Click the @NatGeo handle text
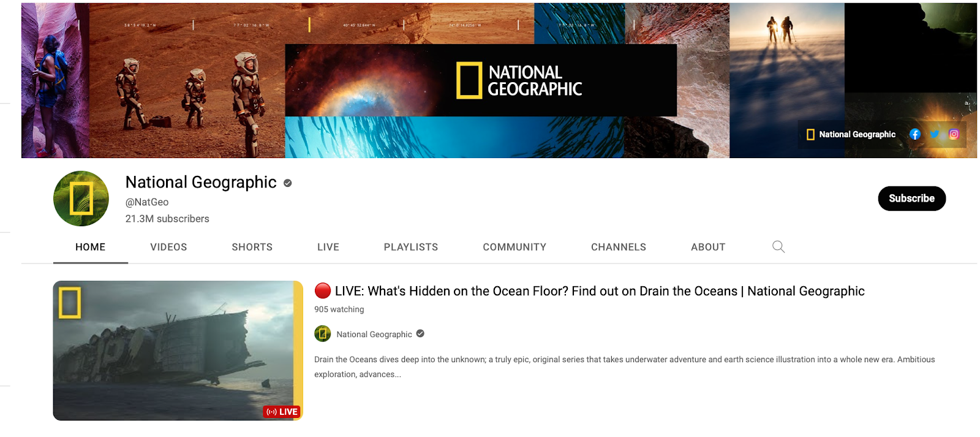The width and height of the screenshot is (980, 437). tap(147, 202)
